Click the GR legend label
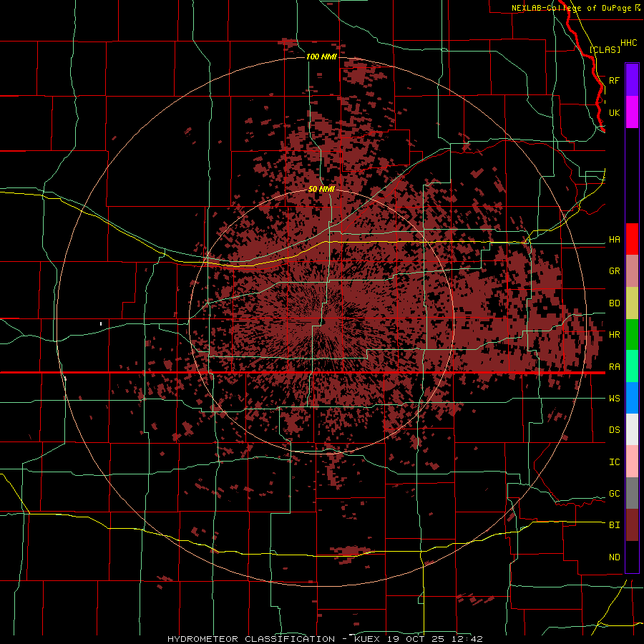The image size is (644, 644). (x=614, y=271)
